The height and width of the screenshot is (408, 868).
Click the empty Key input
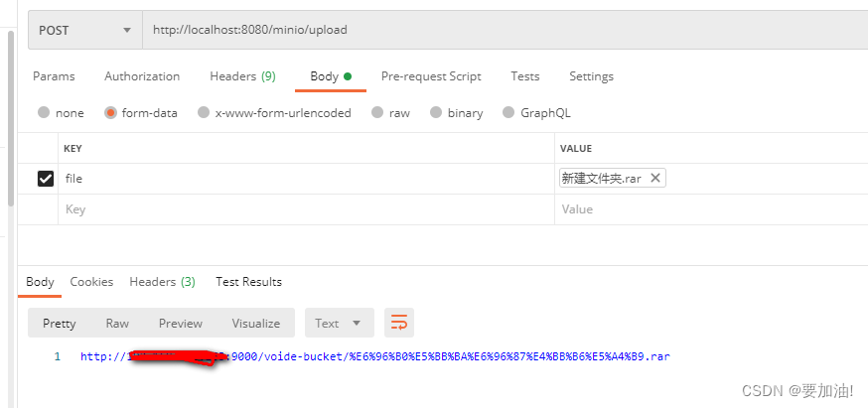[x=306, y=209]
